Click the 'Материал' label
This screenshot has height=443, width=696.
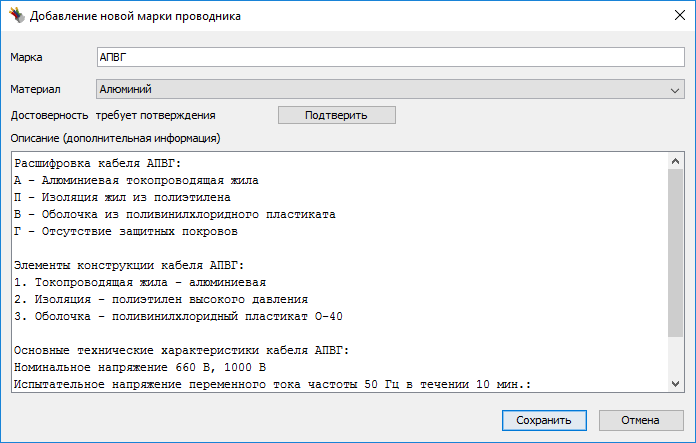pyautogui.click(x=36, y=89)
